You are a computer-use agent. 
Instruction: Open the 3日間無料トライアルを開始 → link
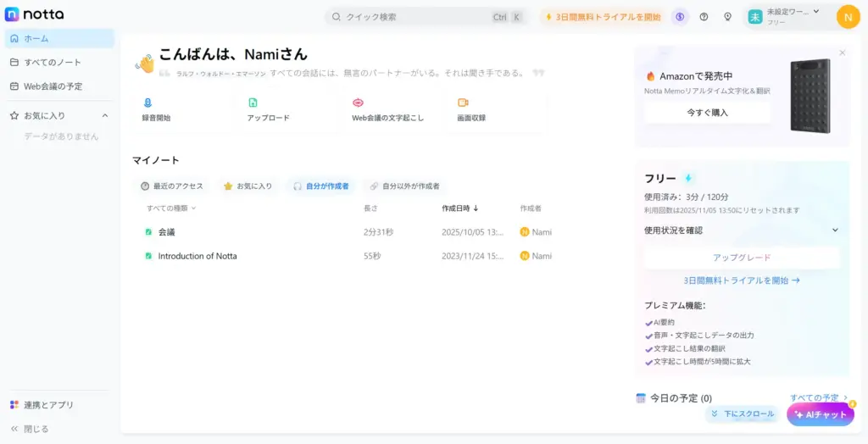742,280
